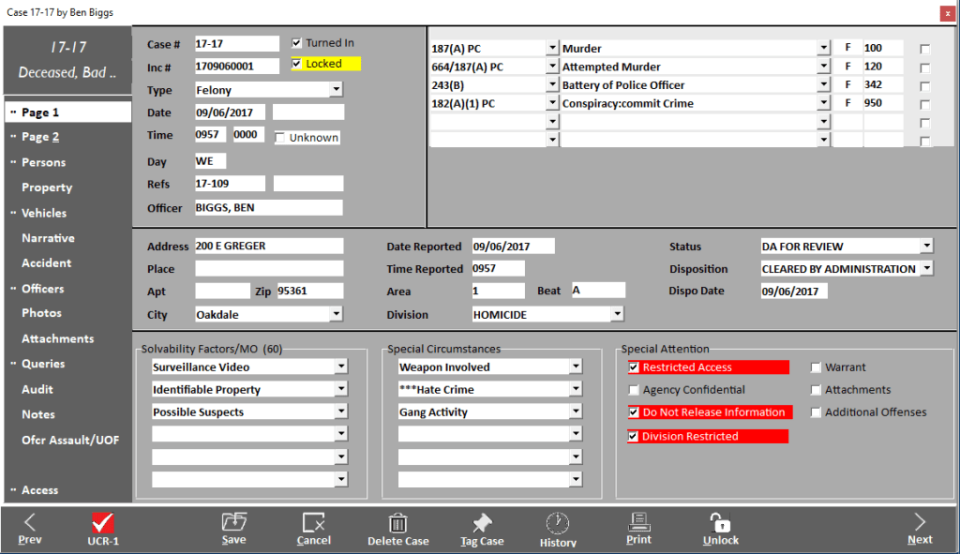Screen dimensions: 960x554
Task: Print the case with the printer icon
Action: [x=639, y=522]
